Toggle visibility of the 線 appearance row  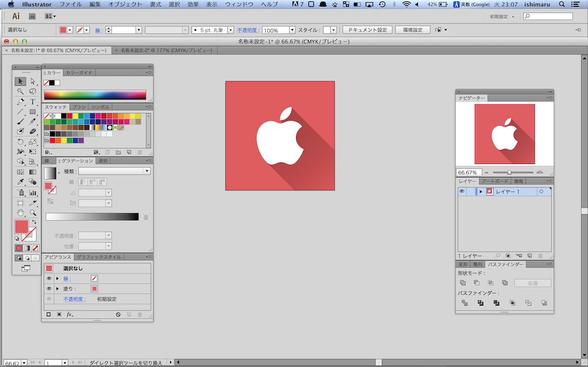point(49,279)
